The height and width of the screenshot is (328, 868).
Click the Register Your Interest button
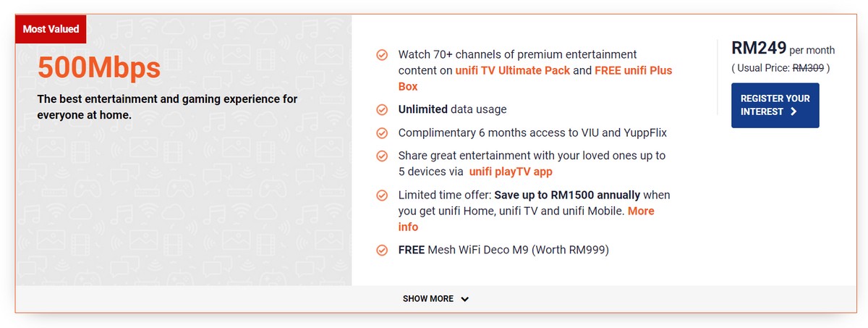click(775, 105)
